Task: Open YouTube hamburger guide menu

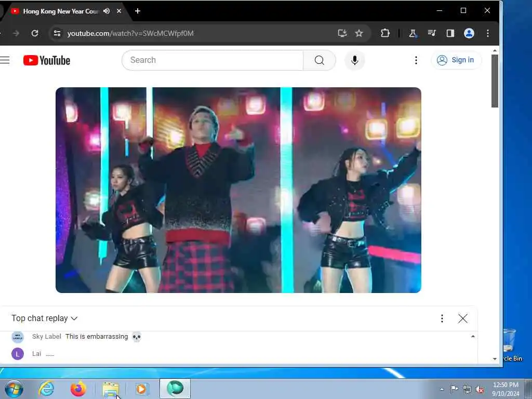Action: (x=5, y=60)
